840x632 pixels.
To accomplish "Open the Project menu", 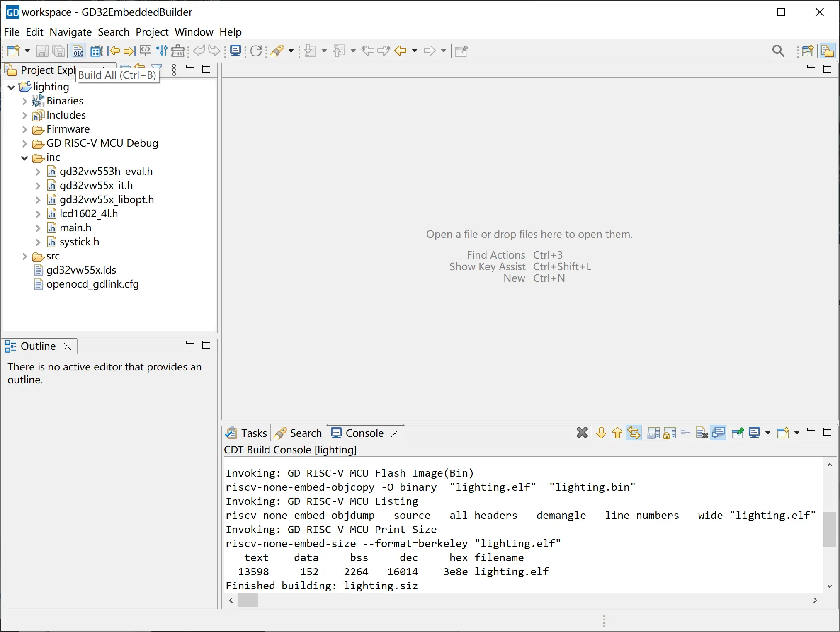I will (x=152, y=32).
